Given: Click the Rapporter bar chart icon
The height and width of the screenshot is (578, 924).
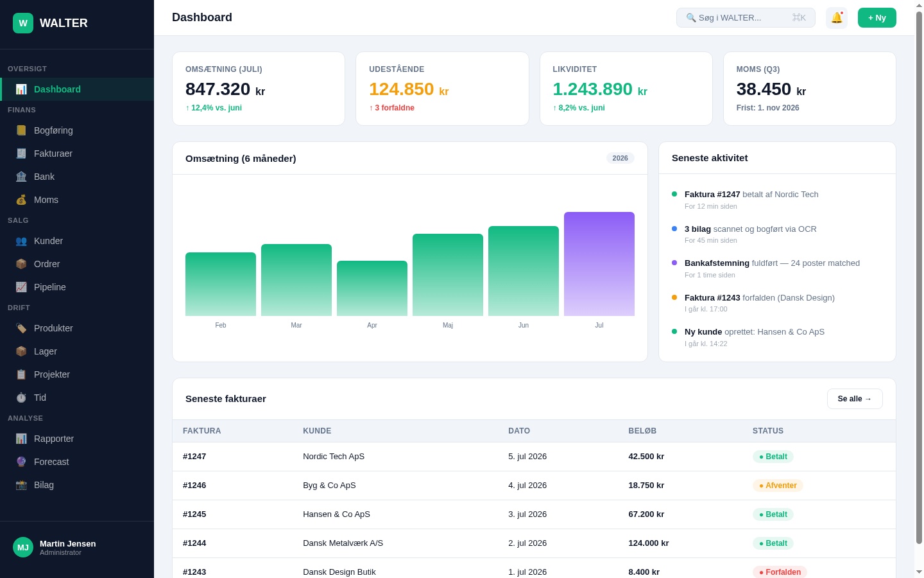Looking at the screenshot, I should click(21, 439).
